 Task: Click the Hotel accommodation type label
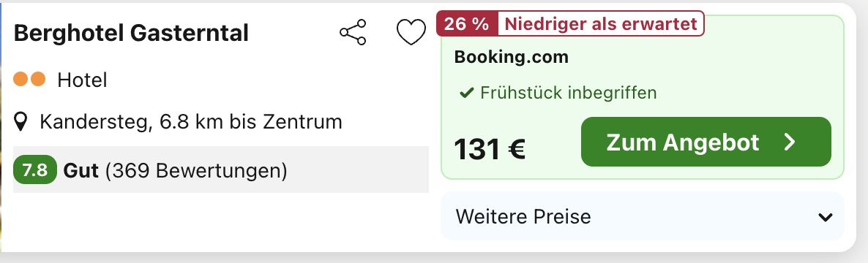pyautogui.click(x=83, y=80)
